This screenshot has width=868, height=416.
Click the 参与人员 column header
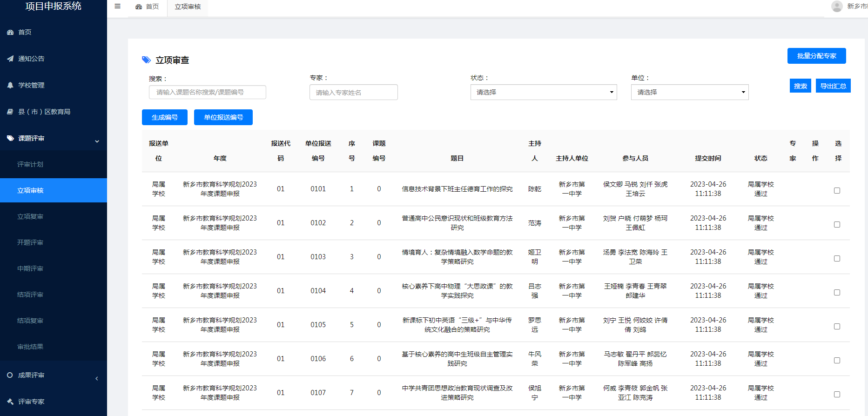pos(635,158)
